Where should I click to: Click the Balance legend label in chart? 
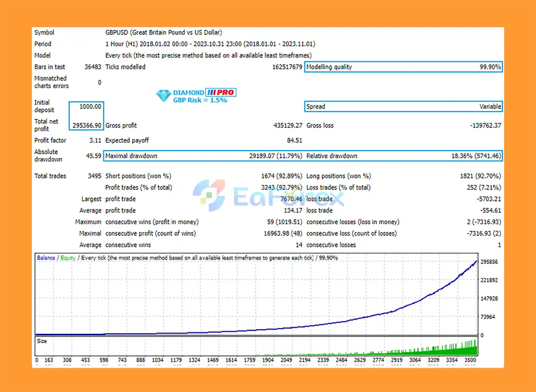click(x=46, y=258)
